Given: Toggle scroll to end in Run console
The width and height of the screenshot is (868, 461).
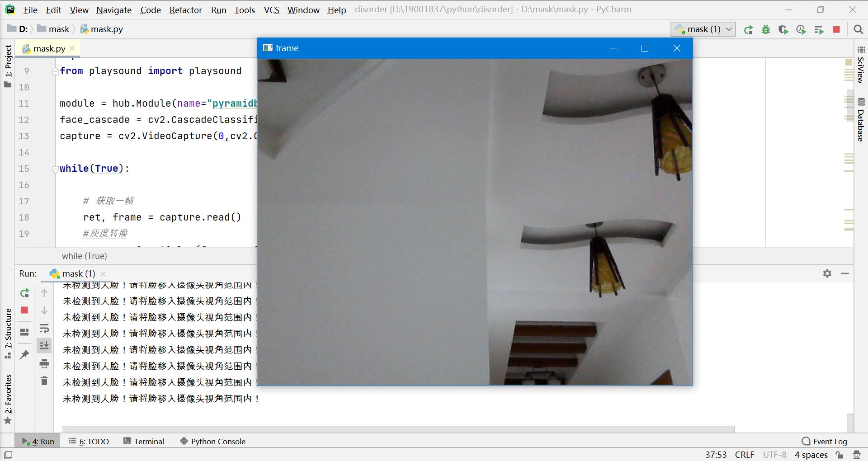Looking at the screenshot, I should (x=44, y=346).
